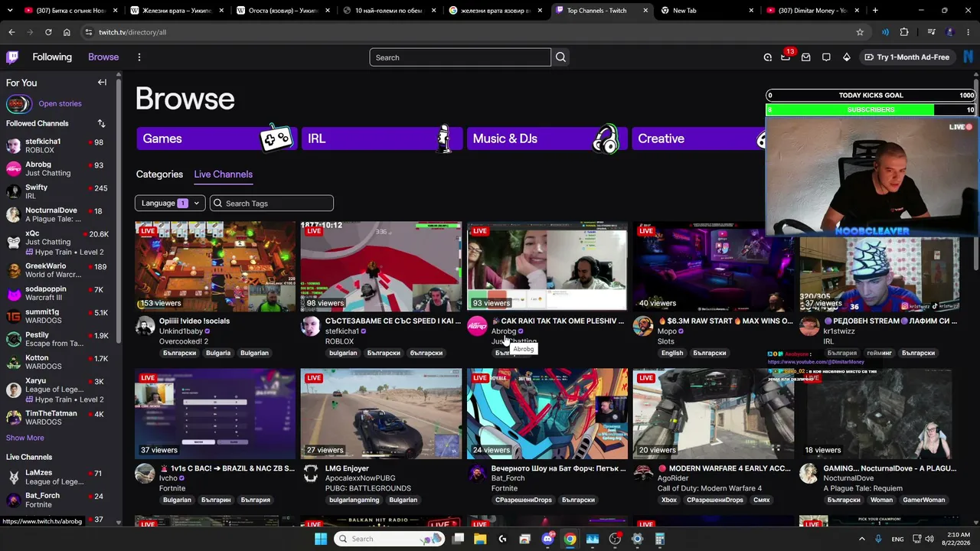Open sodapoppin in the followed channels list
The image size is (980, 551).
(57, 293)
